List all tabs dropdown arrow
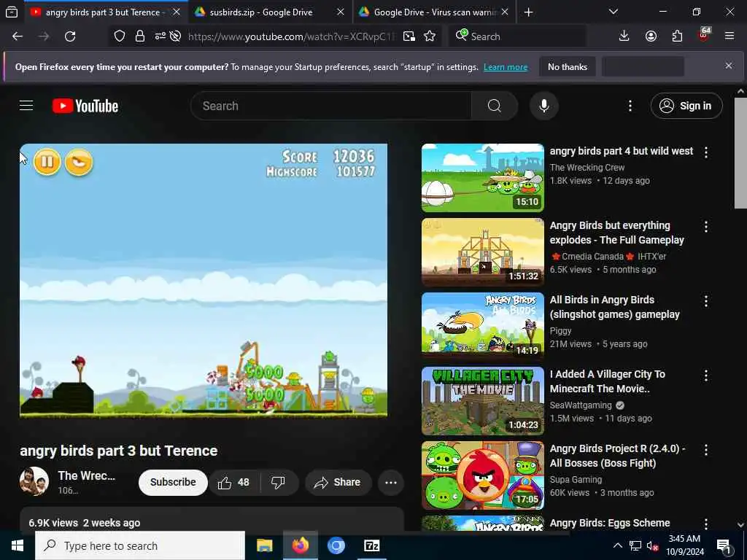 pyautogui.click(x=613, y=12)
